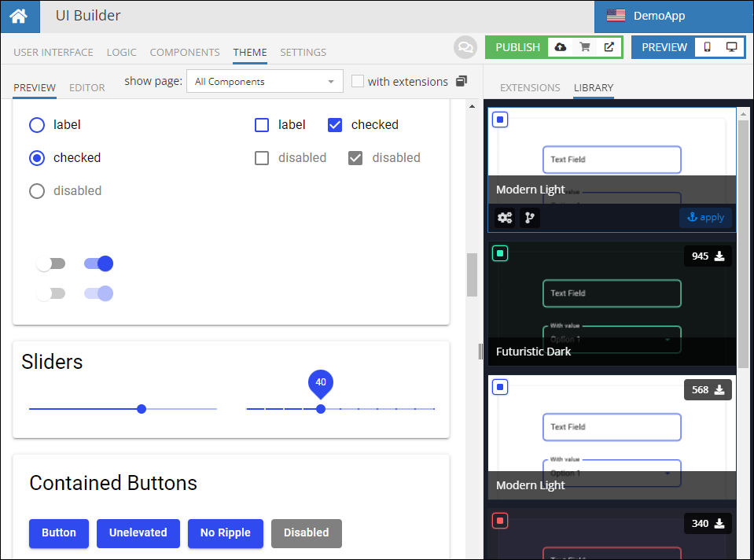The width and height of the screenshot is (754, 560).
Task: Preview the app on mobile device
Action: 707,47
